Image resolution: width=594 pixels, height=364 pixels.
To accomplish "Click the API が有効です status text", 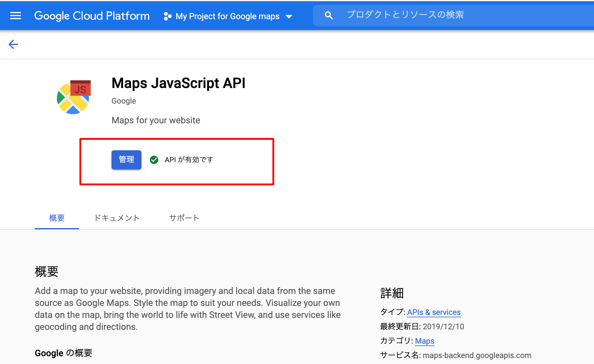I will pos(189,160).
